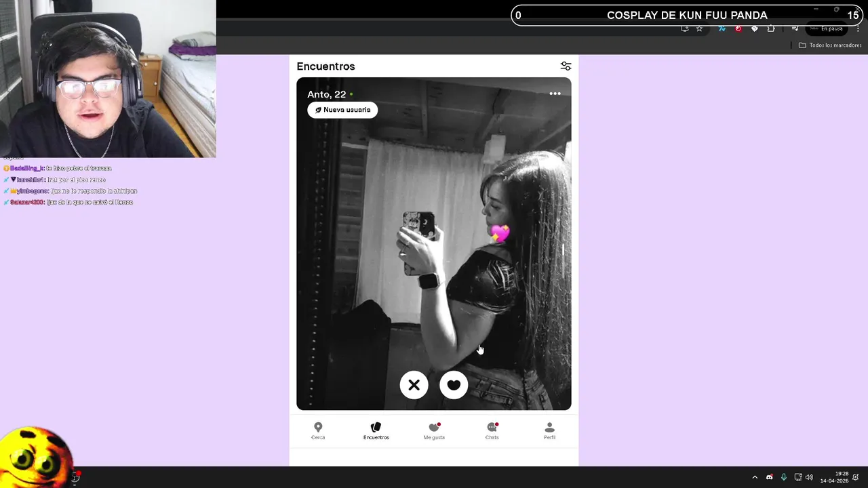The width and height of the screenshot is (868, 488).
Task: Click the name Anto, 22
Action: click(x=326, y=94)
